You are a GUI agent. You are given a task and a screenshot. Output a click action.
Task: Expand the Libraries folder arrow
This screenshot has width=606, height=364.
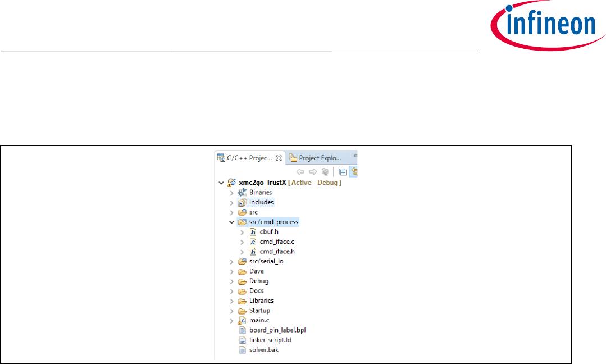231,301
